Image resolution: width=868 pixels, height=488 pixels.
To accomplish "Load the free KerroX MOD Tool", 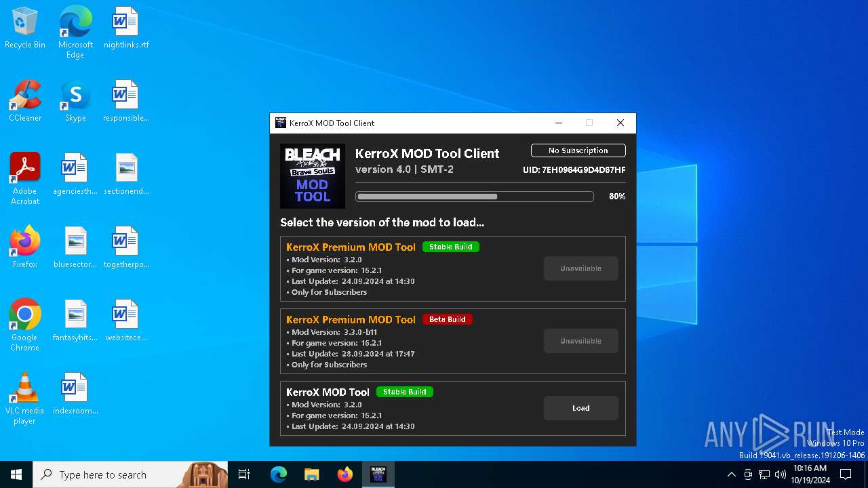I will 581,408.
